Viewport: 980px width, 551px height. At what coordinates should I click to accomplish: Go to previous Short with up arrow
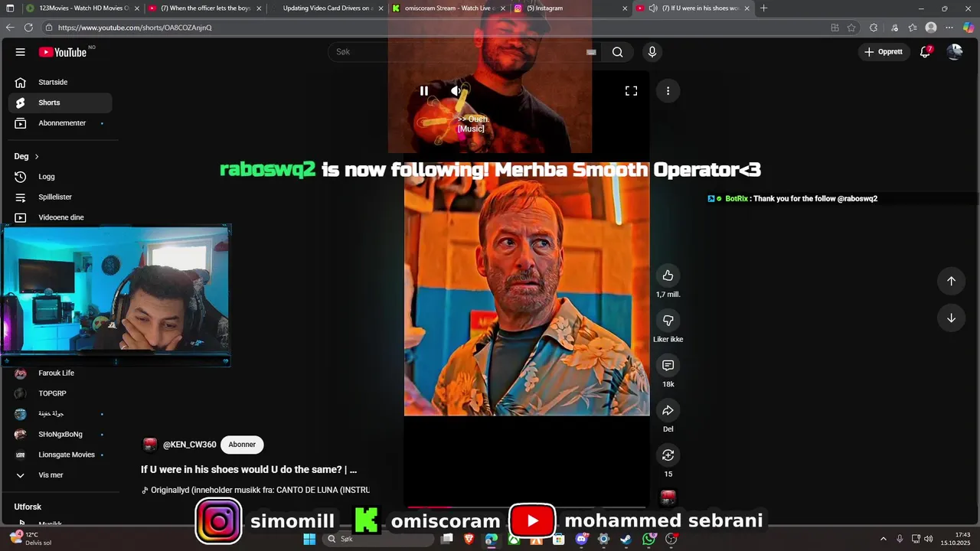(951, 281)
